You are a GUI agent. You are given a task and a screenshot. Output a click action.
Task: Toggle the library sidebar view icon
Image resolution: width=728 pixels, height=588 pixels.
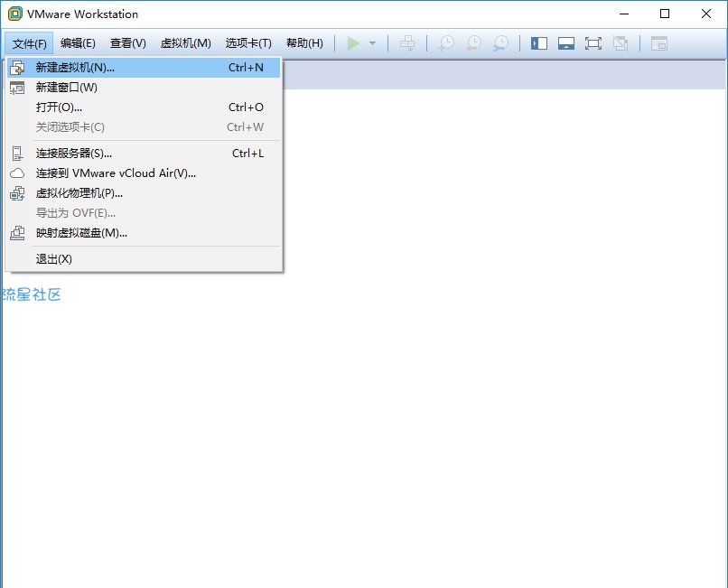point(539,43)
